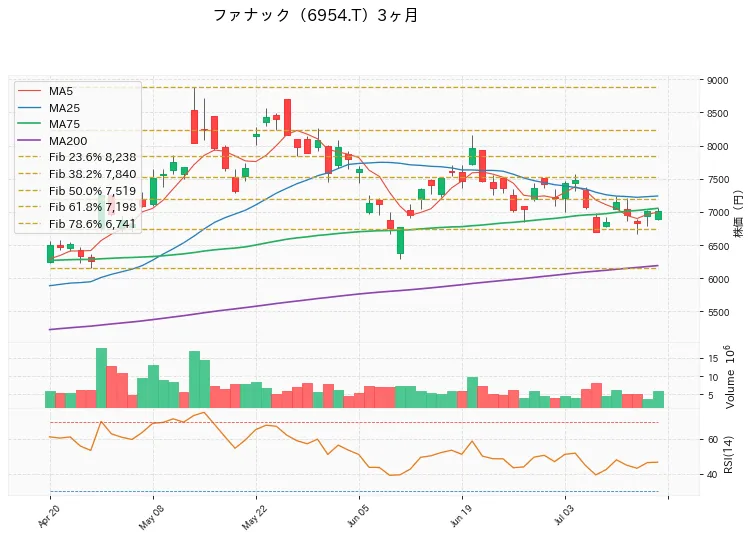Viewport: 752px width, 539px height.
Task: Click the Jun 05 date label
Action: tap(357, 516)
